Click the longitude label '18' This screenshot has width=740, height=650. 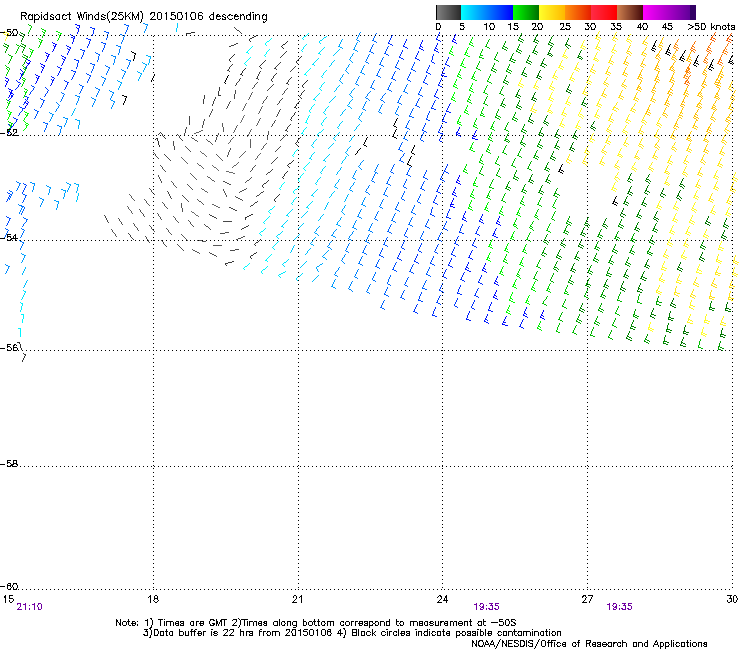click(x=153, y=599)
